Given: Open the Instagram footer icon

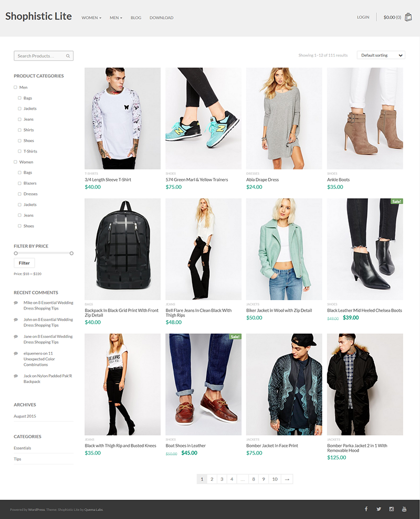Looking at the screenshot, I should tap(392, 509).
